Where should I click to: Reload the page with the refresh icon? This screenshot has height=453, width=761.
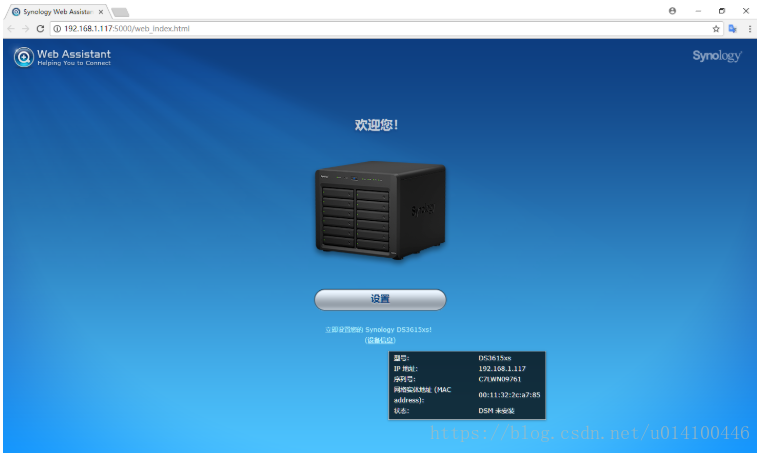(40, 29)
